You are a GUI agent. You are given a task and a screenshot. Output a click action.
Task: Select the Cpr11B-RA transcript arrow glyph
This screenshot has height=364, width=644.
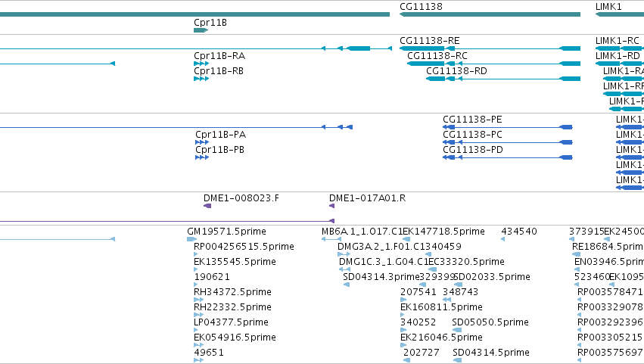(x=201, y=64)
